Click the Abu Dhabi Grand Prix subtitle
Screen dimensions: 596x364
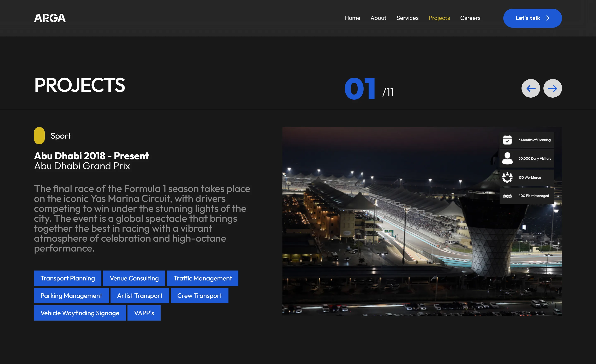(82, 166)
